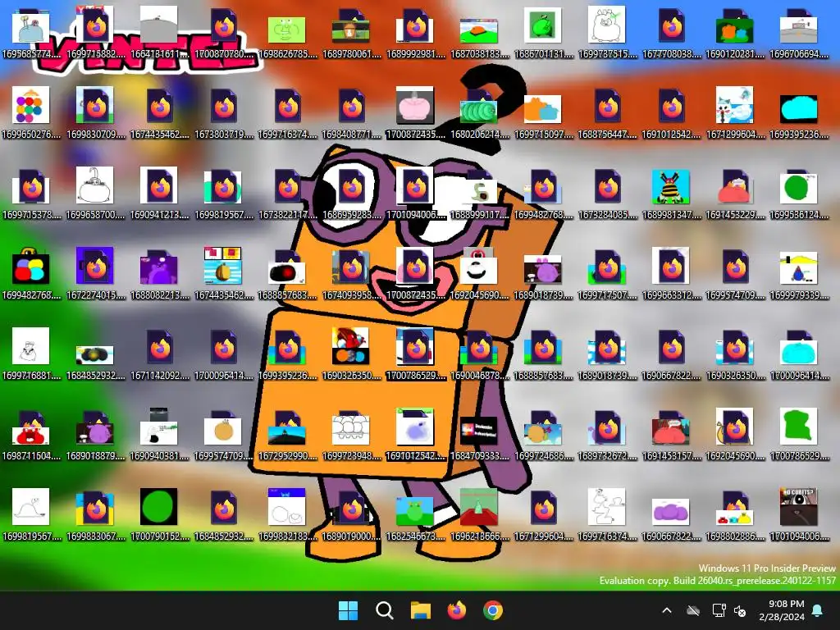The height and width of the screenshot is (630, 840).
Task: Select desktop file 1696706694
Action: [x=799, y=33]
